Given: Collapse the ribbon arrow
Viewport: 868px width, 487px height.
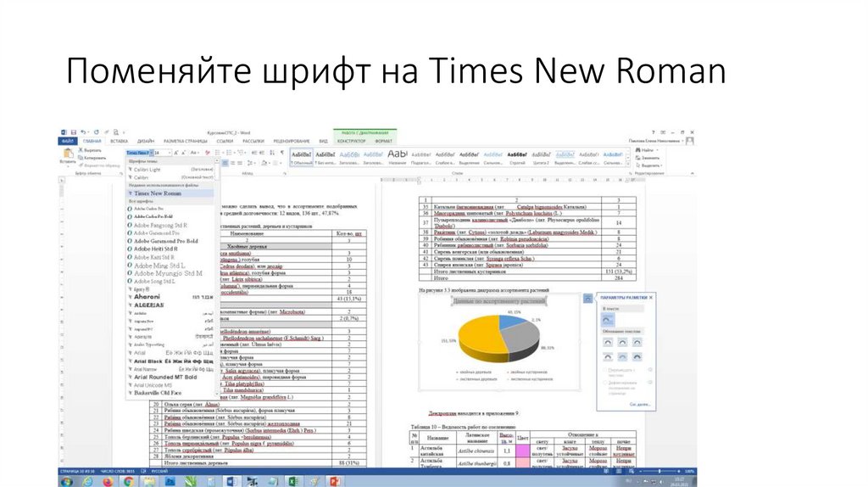Looking at the screenshot, I should (x=692, y=173).
